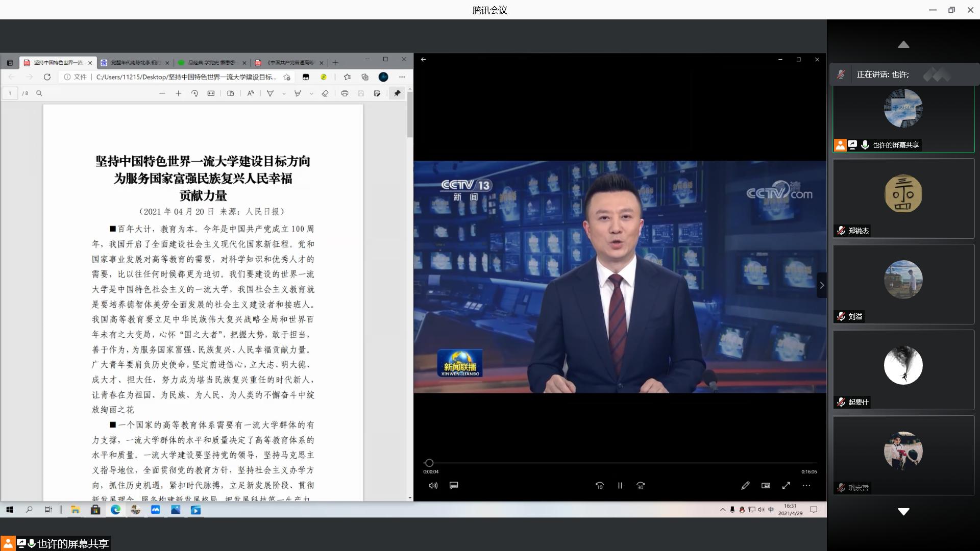Viewport: 980px width, 551px height.
Task: Open video subtitles and captions menu
Action: 454,486
